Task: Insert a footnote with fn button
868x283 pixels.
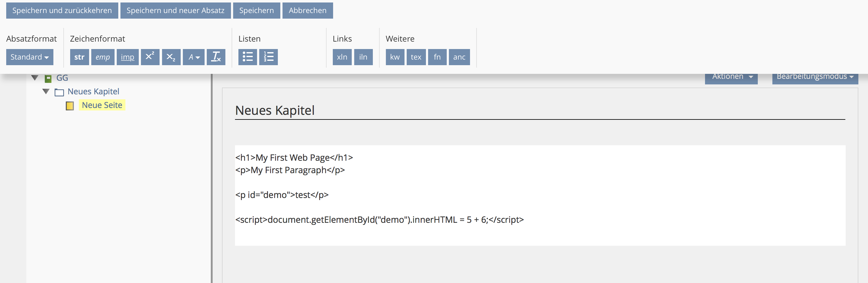Action: pyautogui.click(x=437, y=57)
